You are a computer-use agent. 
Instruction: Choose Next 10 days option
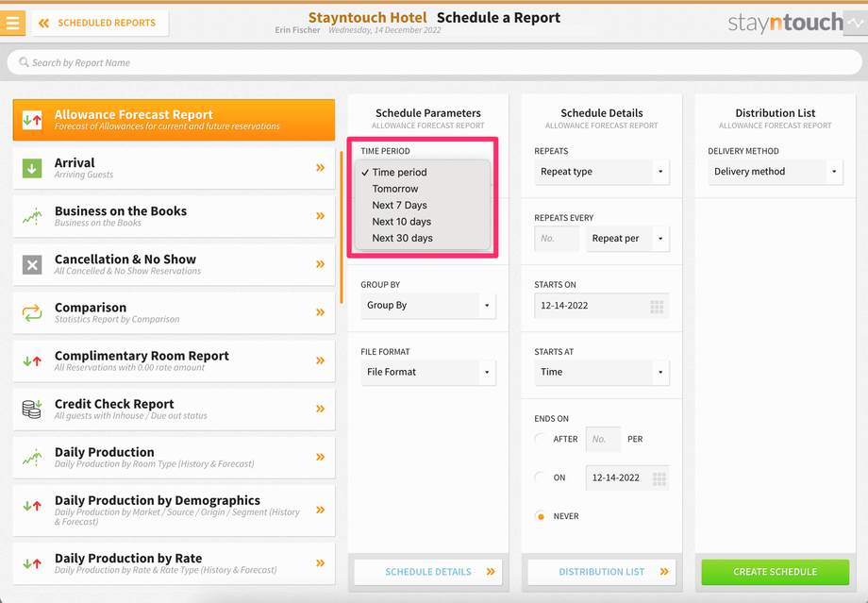pyautogui.click(x=423, y=222)
